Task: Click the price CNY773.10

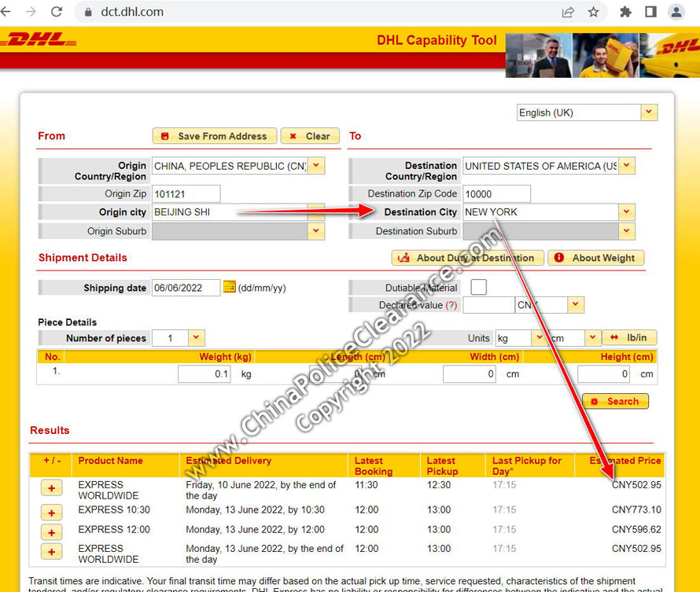Action: (x=636, y=509)
